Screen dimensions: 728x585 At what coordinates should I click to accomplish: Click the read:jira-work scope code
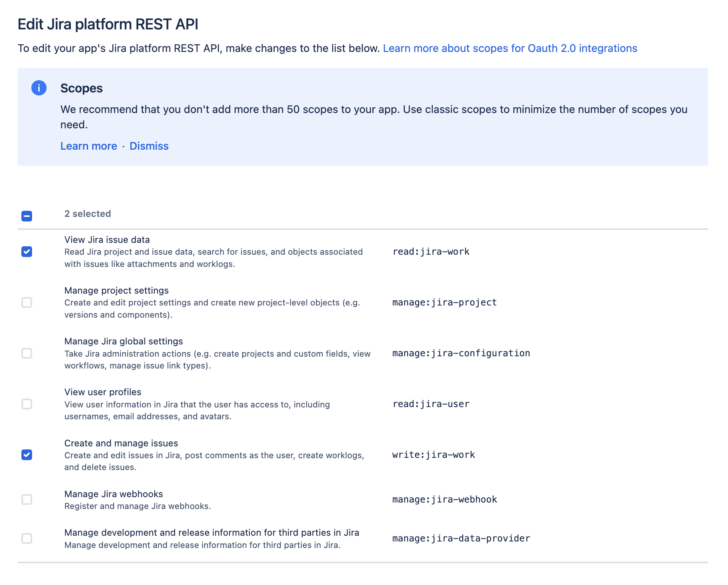431,252
